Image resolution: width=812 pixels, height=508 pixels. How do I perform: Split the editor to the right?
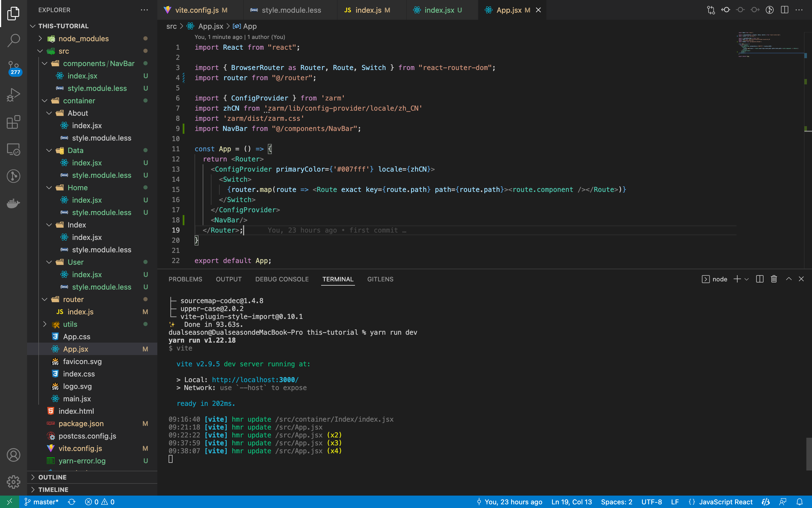784,10
